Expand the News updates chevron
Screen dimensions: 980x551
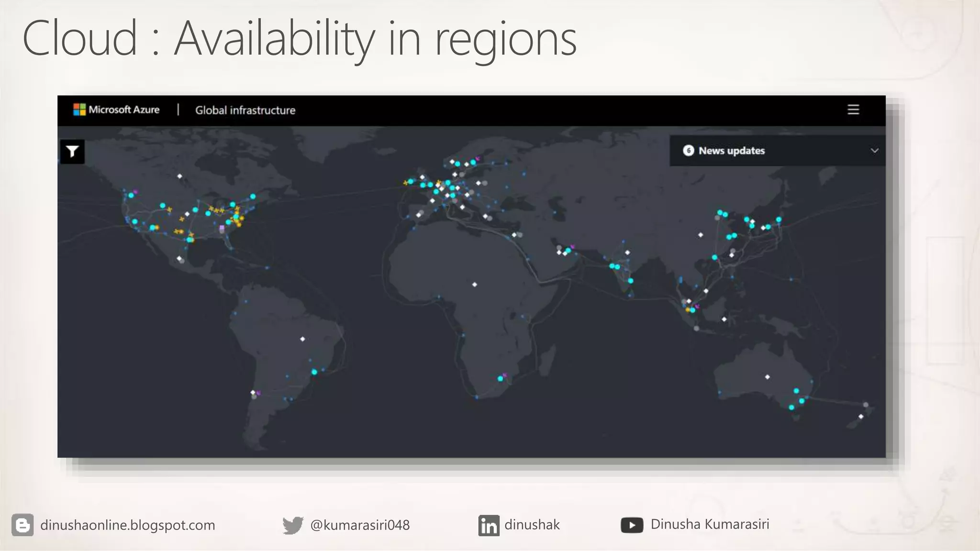874,151
